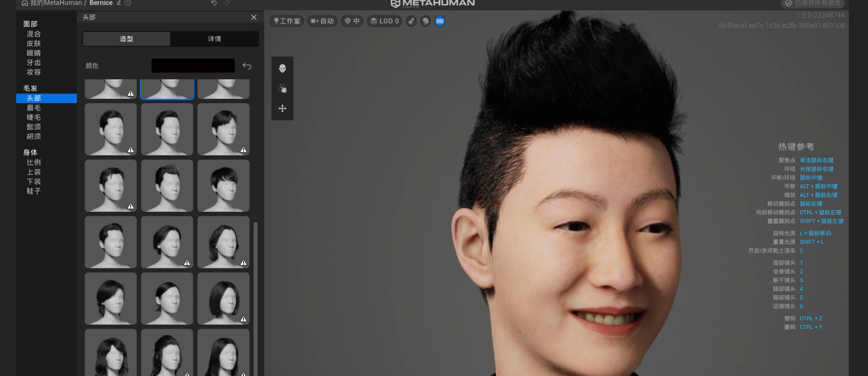868x376 pixels.
Task: Toggle the head-profile icon in the viewport toolbar
Action: (x=426, y=21)
